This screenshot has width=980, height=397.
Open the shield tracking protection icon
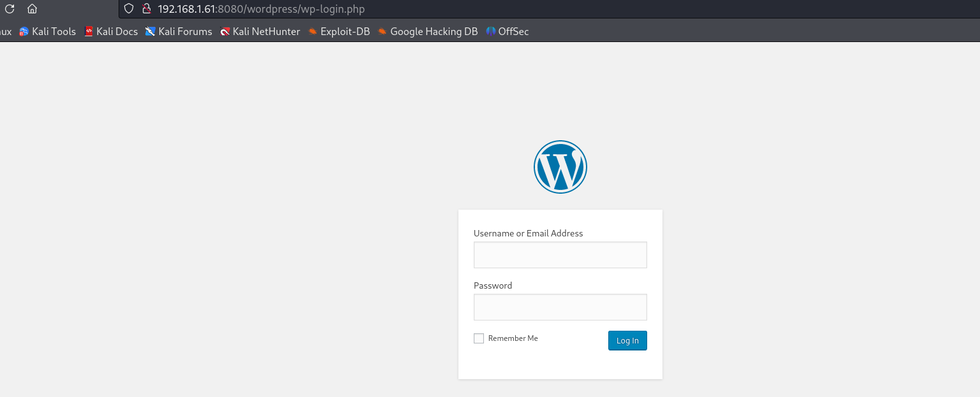point(129,9)
